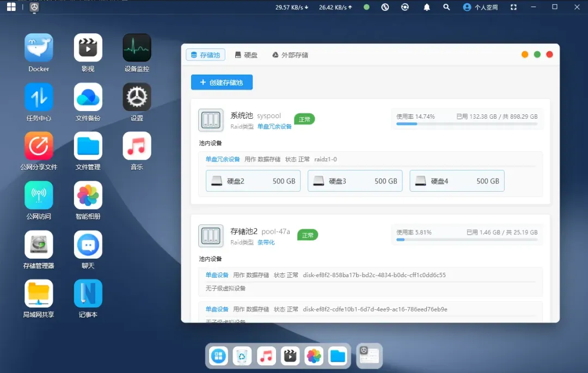Open the 文件备份 cloud backup app
The width and height of the screenshot is (588, 373).
coord(88,97)
